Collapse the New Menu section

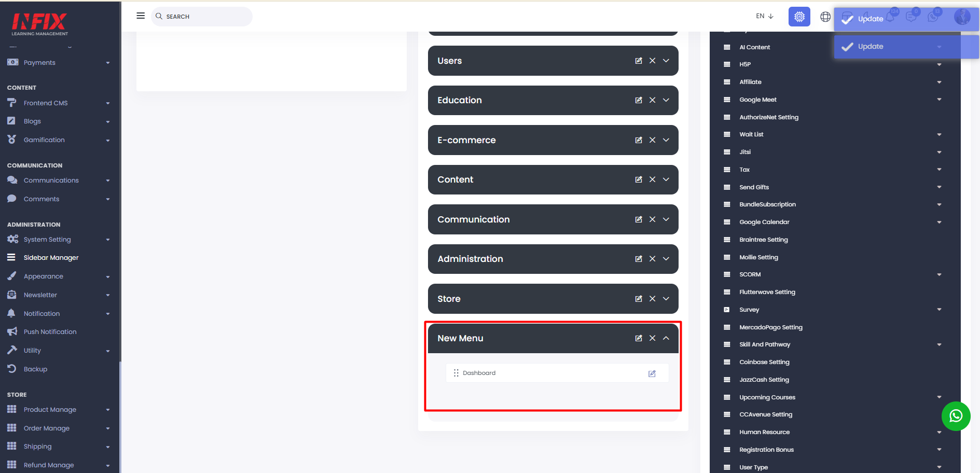(666, 338)
